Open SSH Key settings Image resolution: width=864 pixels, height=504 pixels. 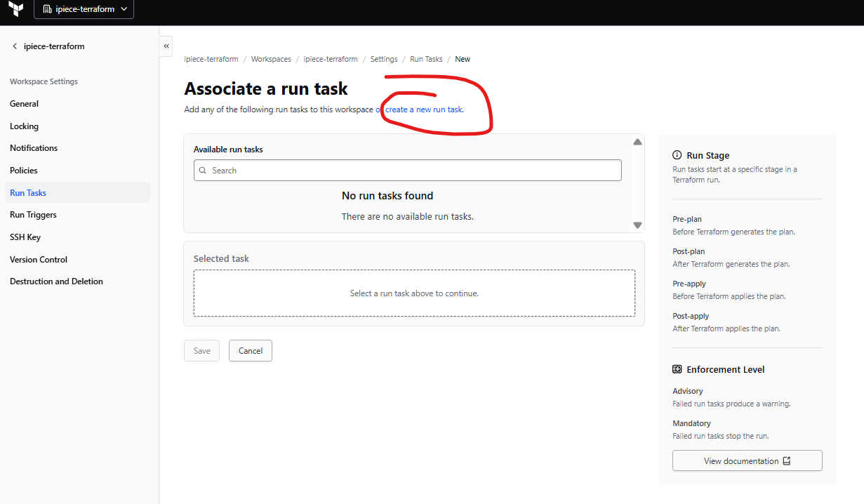(25, 237)
